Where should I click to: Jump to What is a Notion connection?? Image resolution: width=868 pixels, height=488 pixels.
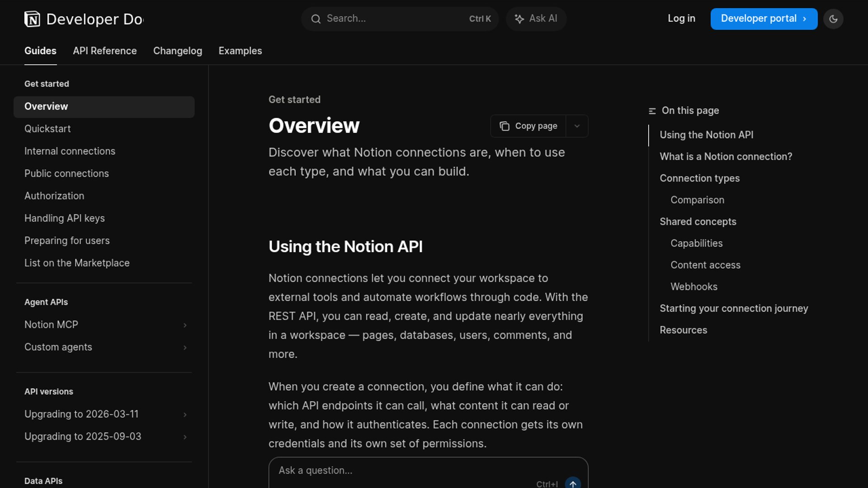click(726, 157)
